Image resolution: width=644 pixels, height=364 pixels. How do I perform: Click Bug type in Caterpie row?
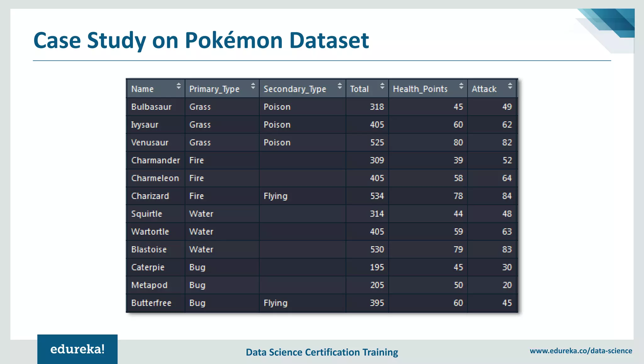197,268
